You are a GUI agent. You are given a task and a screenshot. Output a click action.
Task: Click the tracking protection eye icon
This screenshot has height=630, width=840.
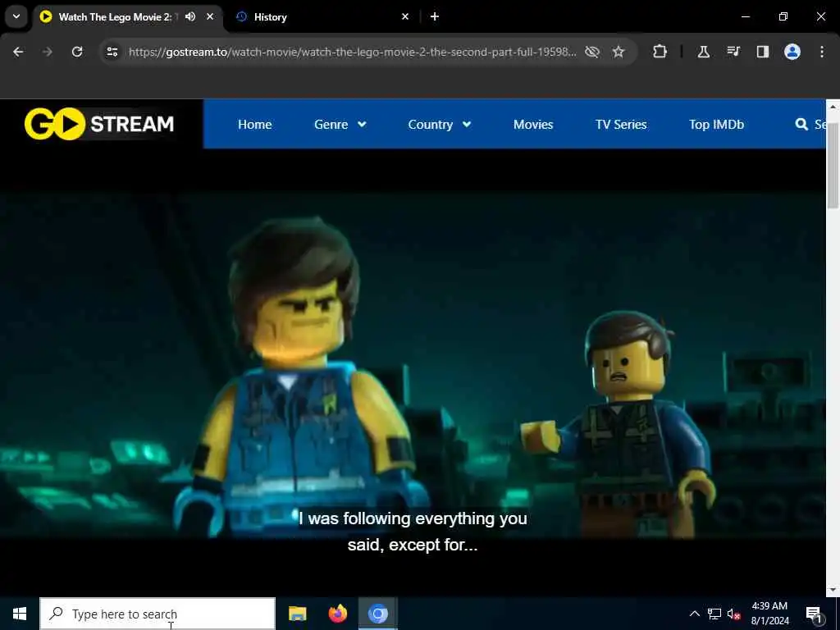coord(592,52)
